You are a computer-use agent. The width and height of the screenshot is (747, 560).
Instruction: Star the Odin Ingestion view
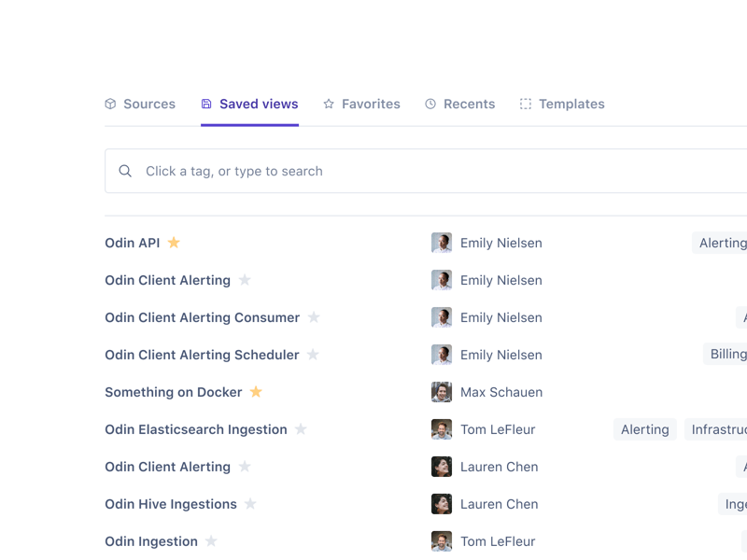coord(211,541)
